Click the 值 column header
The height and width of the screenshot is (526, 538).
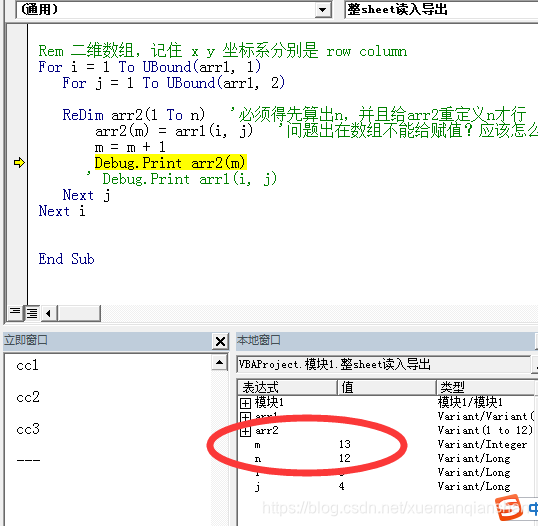pyautogui.click(x=387, y=387)
